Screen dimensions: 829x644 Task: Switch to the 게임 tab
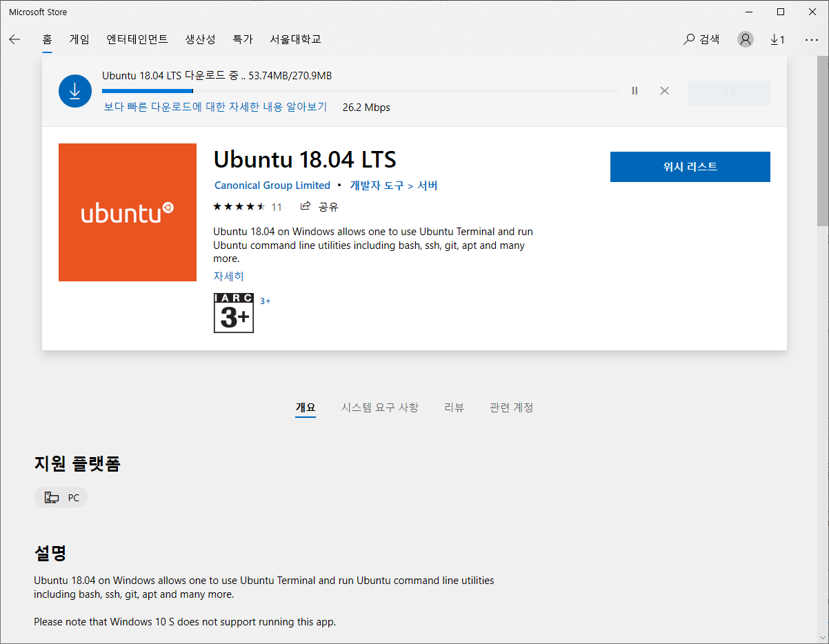coord(79,39)
